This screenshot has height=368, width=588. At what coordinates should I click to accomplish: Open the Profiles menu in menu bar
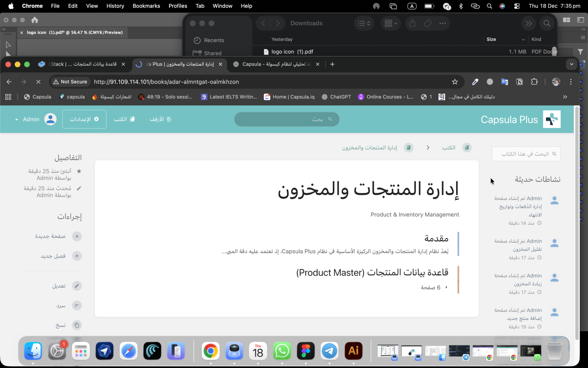tap(178, 6)
